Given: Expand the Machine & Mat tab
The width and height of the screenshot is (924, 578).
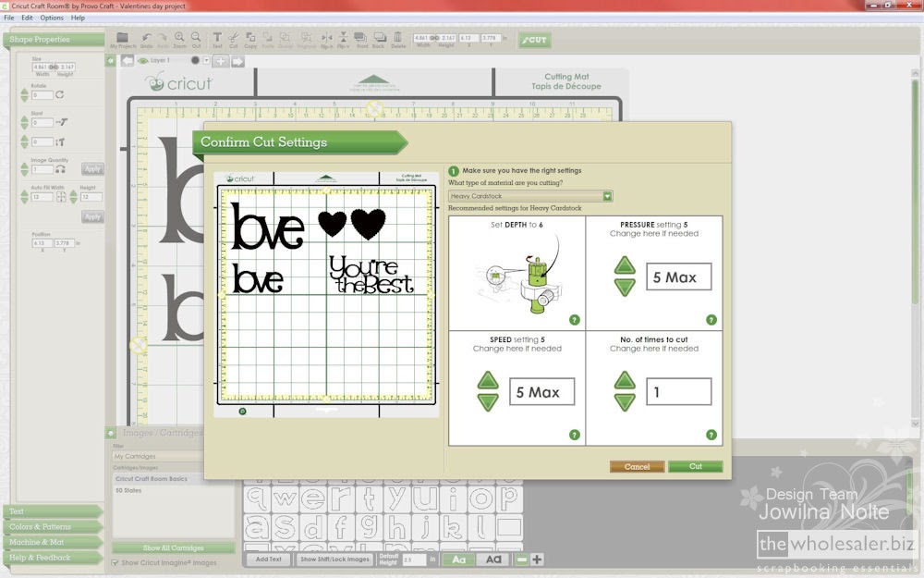Looking at the screenshot, I should click(x=52, y=542).
